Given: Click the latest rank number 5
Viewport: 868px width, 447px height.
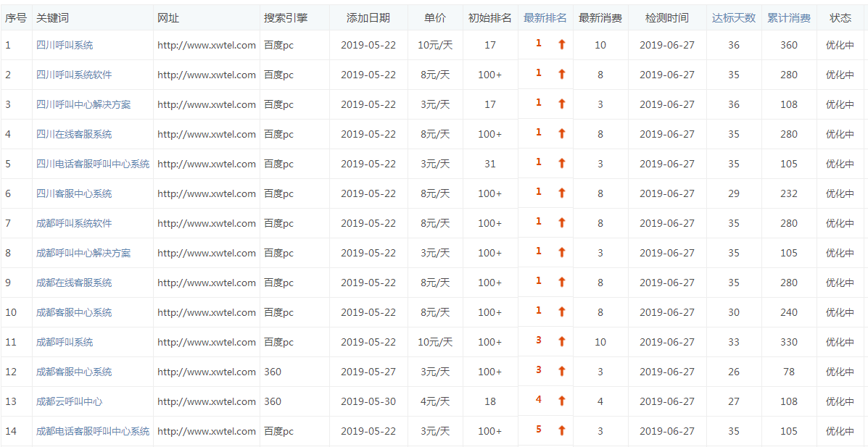Looking at the screenshot, I should coord(539,430).
